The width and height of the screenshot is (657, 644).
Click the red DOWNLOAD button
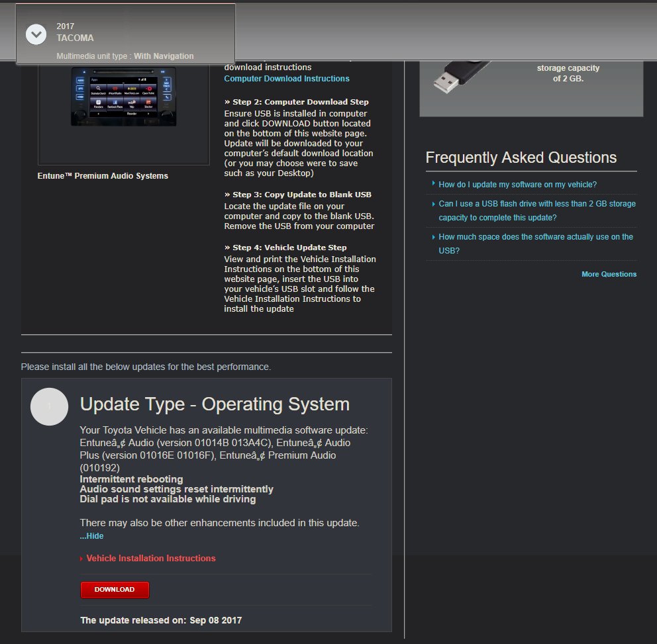coord(115,590)
